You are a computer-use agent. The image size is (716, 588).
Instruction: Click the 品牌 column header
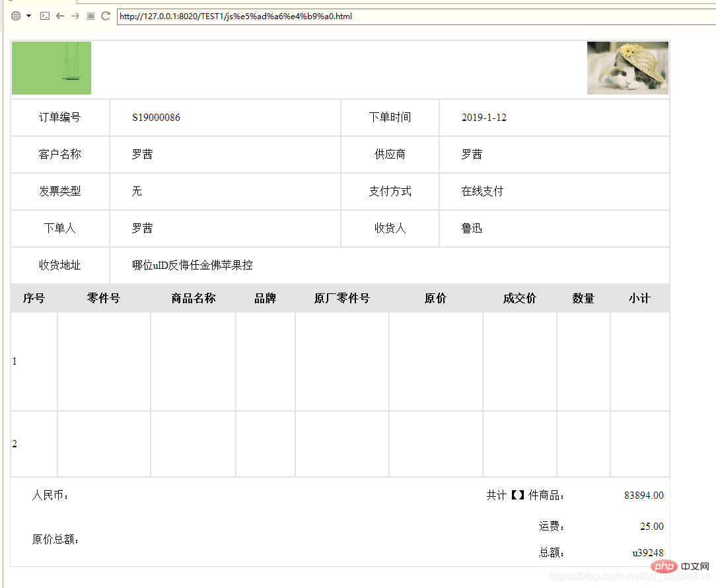coord(266,299)
